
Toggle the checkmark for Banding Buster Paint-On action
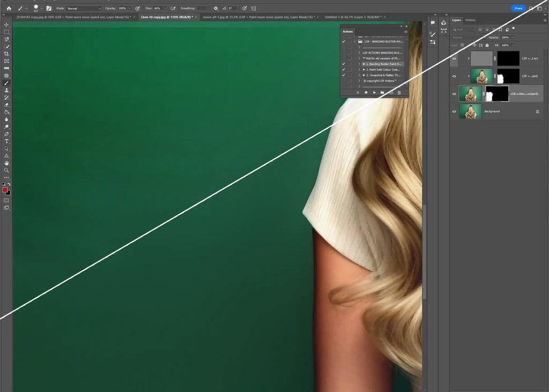click(344, 64)
